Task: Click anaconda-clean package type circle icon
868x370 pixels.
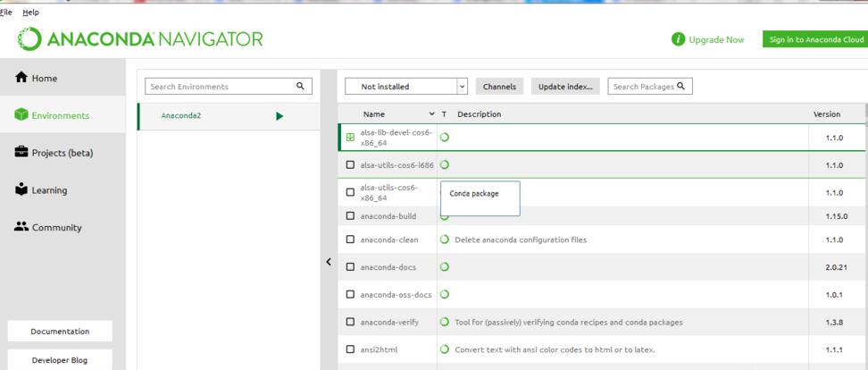Action: (444, 240)
